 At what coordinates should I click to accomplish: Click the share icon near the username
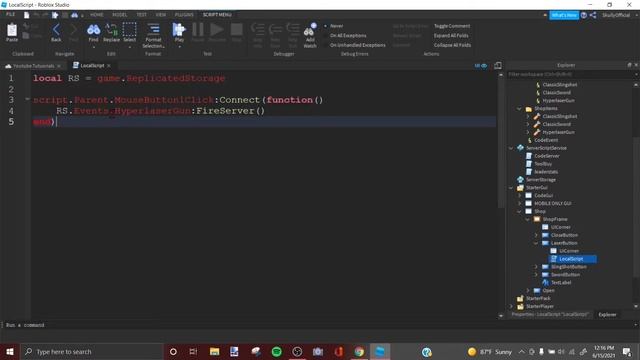tap(593, 15)
